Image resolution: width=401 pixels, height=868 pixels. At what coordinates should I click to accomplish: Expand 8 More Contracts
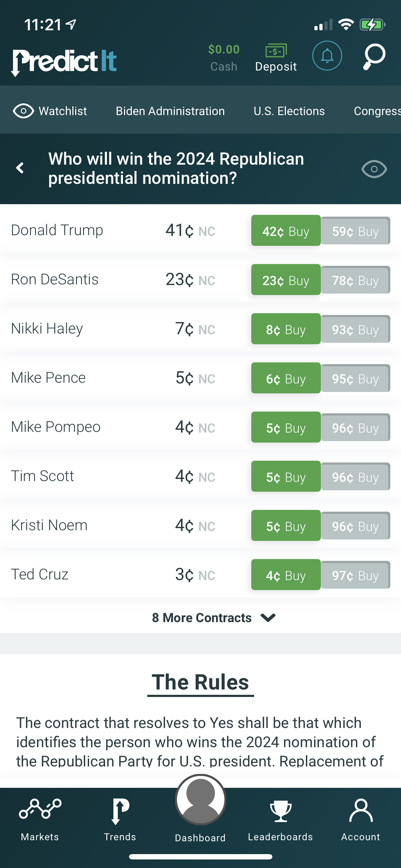pyautogui.click(x=214, y=618)
